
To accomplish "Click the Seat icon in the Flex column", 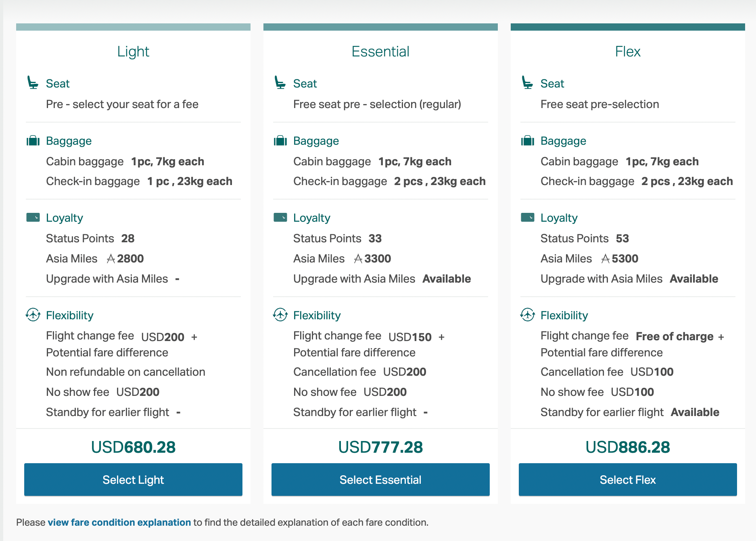I will (528, 83).
